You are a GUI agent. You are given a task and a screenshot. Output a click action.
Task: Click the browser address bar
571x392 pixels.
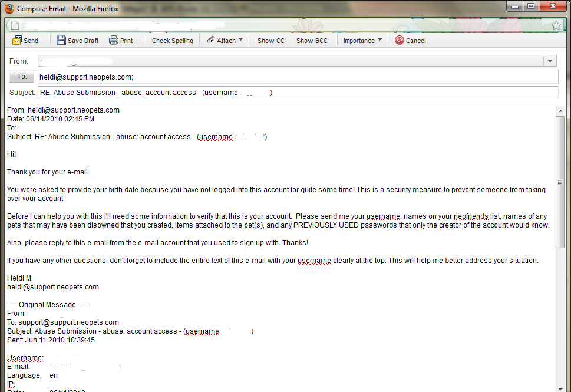284,25
